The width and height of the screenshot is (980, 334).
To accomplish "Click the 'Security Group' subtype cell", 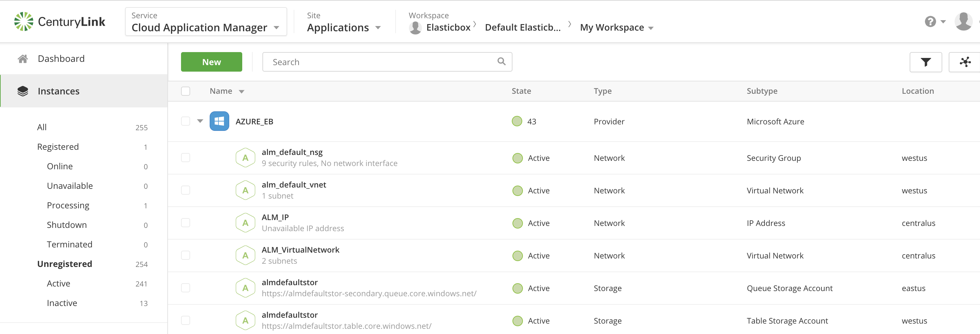I will [x=774, y=158].
